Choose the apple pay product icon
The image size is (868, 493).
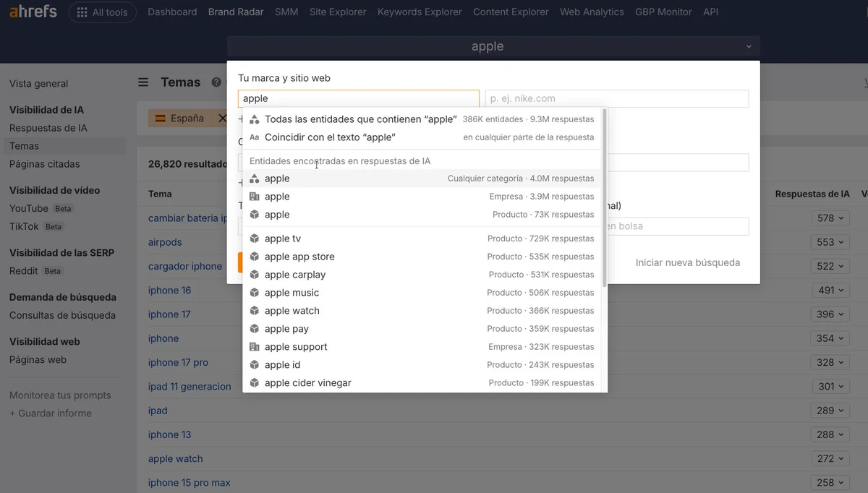254,329
